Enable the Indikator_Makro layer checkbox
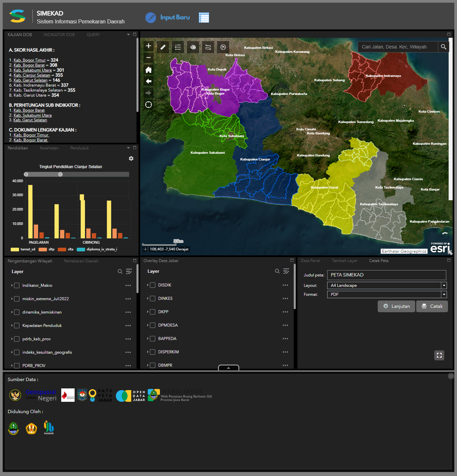Screen dimensions: 457x476 [x=17, y=285]
